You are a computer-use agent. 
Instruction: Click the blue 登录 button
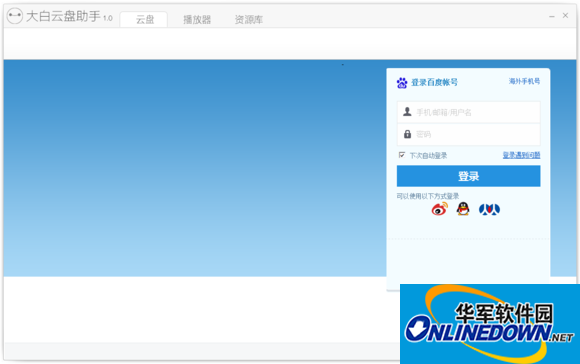pos(468,176)
